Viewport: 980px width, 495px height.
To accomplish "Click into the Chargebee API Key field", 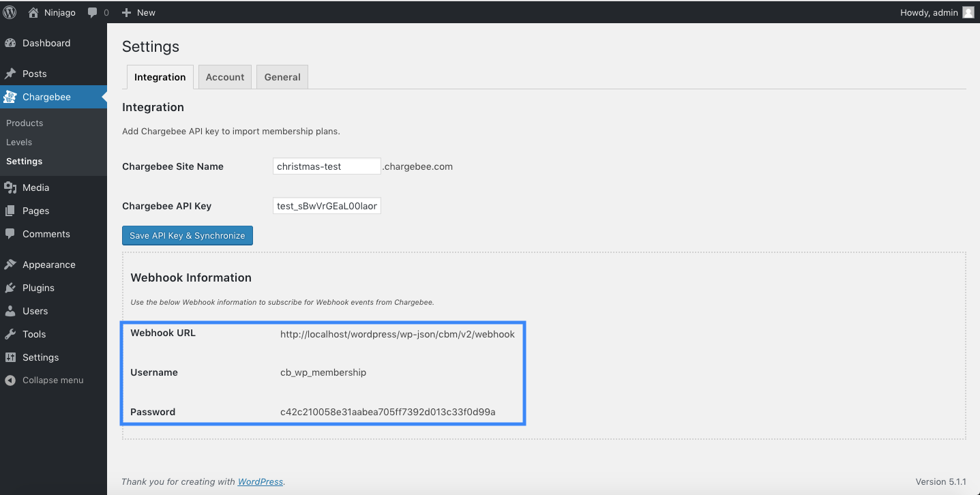I will [327, 206].
